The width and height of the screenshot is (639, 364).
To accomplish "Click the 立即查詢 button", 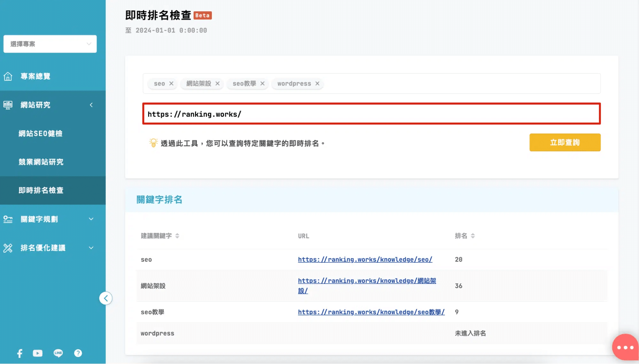I will pyautogui.click(x=565, y=143).
